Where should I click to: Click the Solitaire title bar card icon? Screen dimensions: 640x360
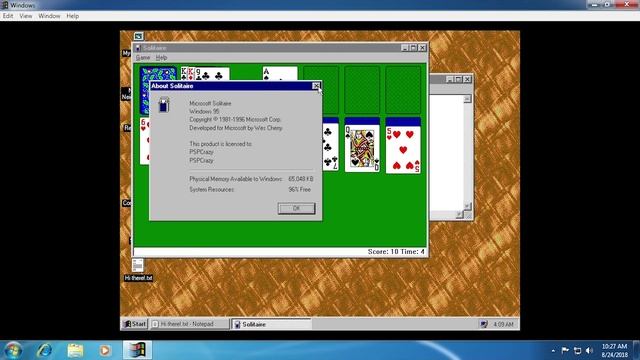tap(138, 48)
